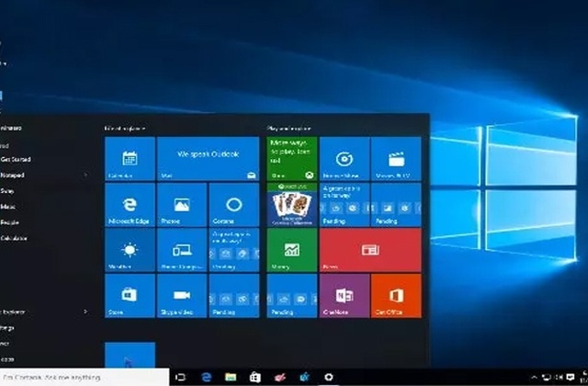Open the Phone Companion tile

point(182,250)
